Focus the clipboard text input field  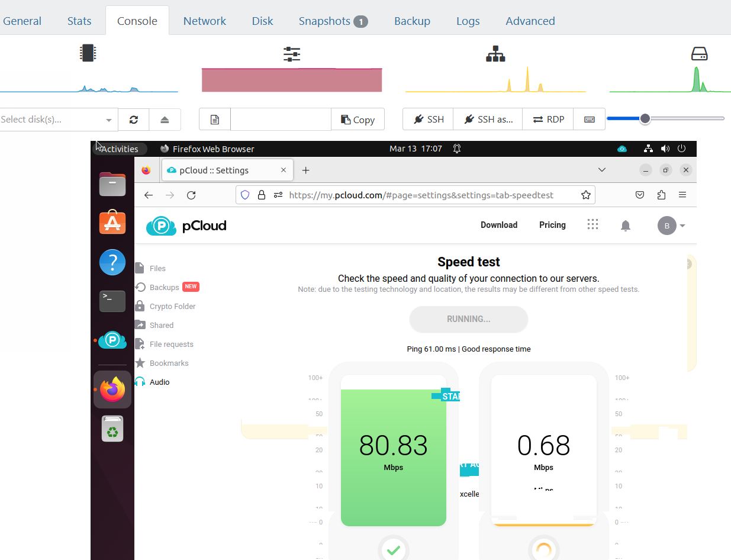(x=281, y=119)
